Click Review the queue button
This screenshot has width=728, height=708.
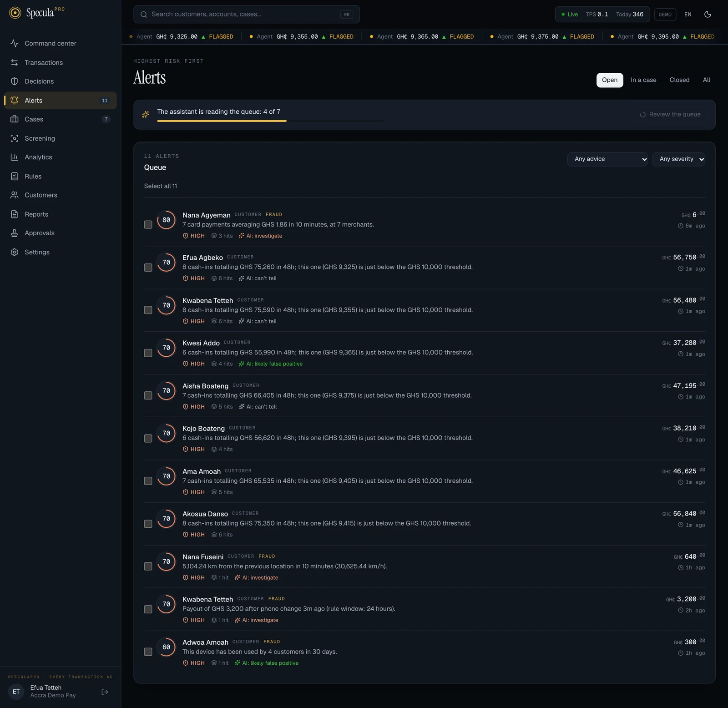pyautogui.click(x=671, y=115)
